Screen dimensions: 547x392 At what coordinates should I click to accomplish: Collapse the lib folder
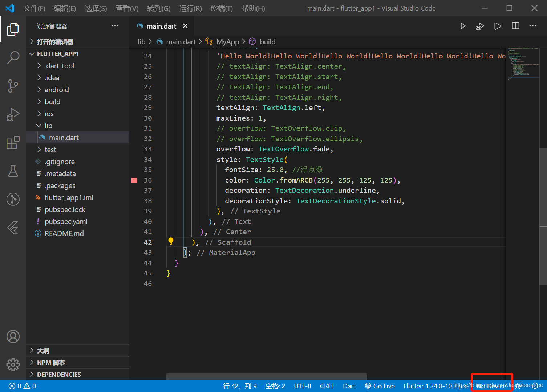pos(78,126)
